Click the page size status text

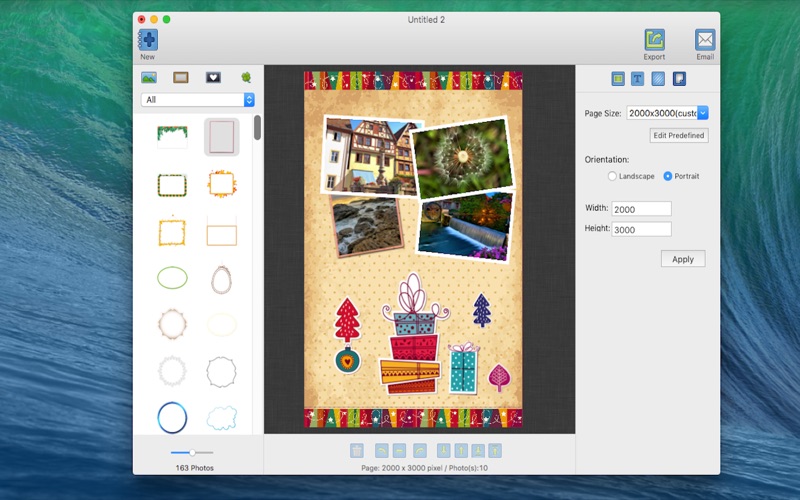[424, 468]
